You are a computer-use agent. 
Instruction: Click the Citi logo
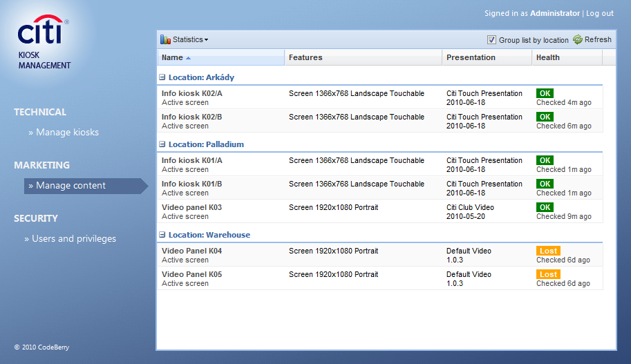43,30
